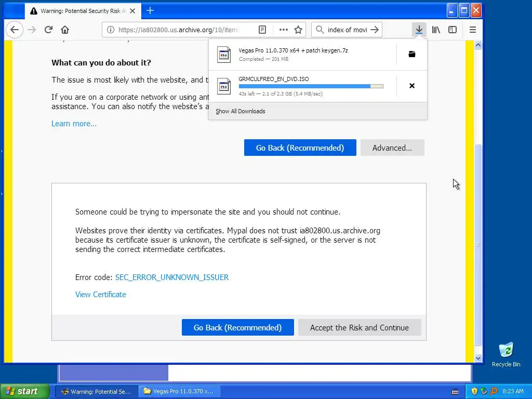The height and width of the screenshot is (399, 532).
Task: Click the keyboard icon in taskbar
Action: [455, 392]
